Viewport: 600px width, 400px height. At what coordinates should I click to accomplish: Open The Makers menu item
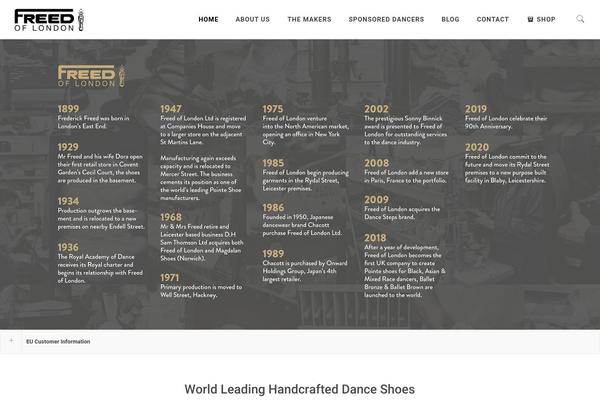pyautogui.click(x=309, y=19)
